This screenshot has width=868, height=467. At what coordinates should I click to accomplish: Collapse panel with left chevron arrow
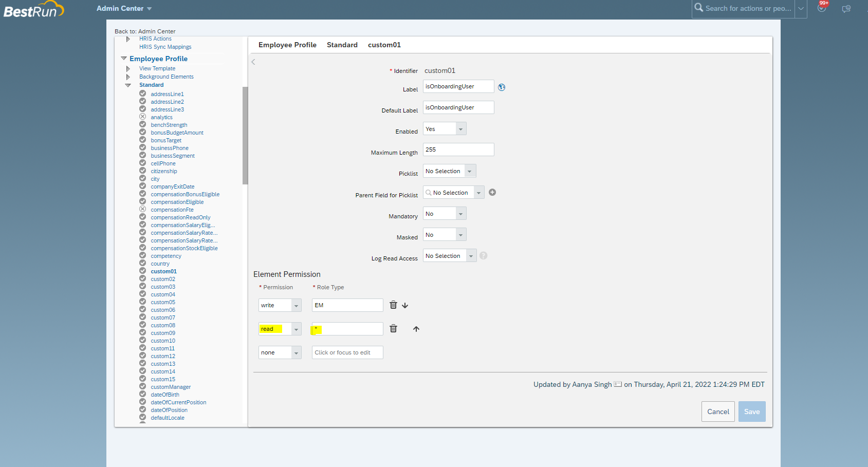click(253, 62)
